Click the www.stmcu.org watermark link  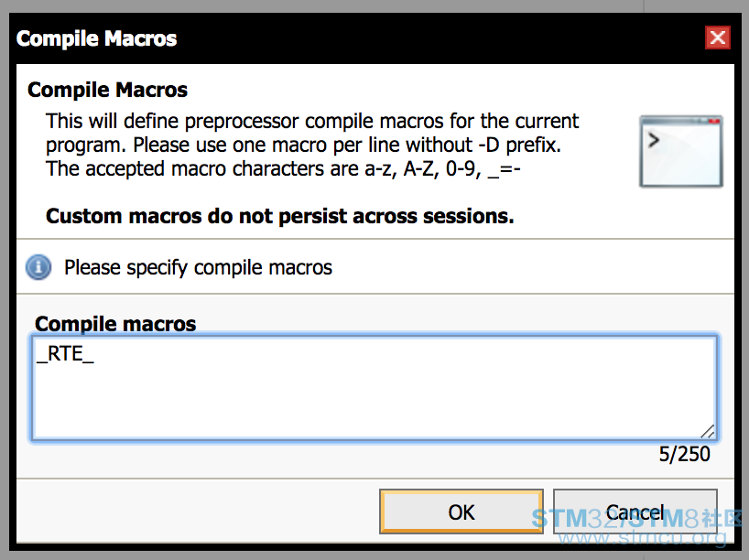(643, 539)
